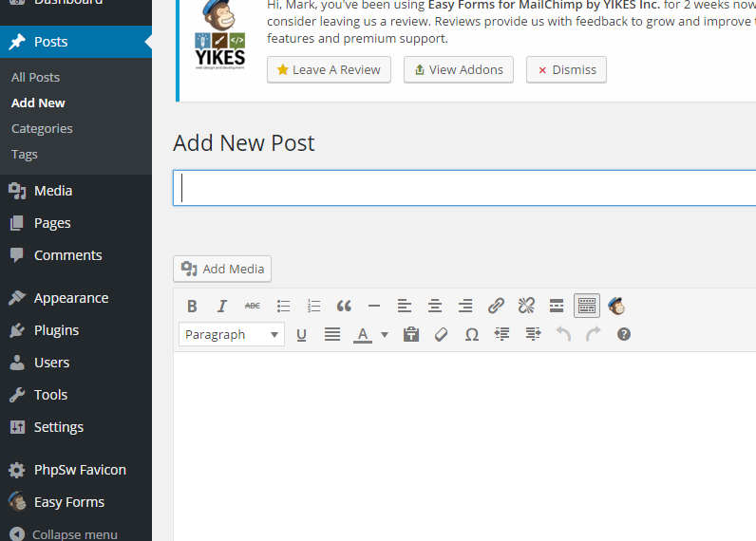Viewport: 756px width, 541px height.
Task: Open the text color picker arrow
Action: [385, 334]
